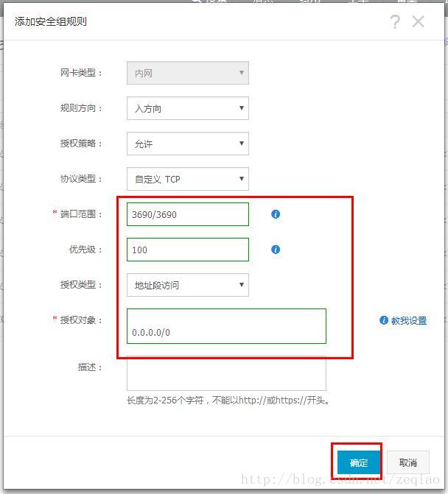
Task: Cancel with the 取消 button
Action: tap(408, 462)
